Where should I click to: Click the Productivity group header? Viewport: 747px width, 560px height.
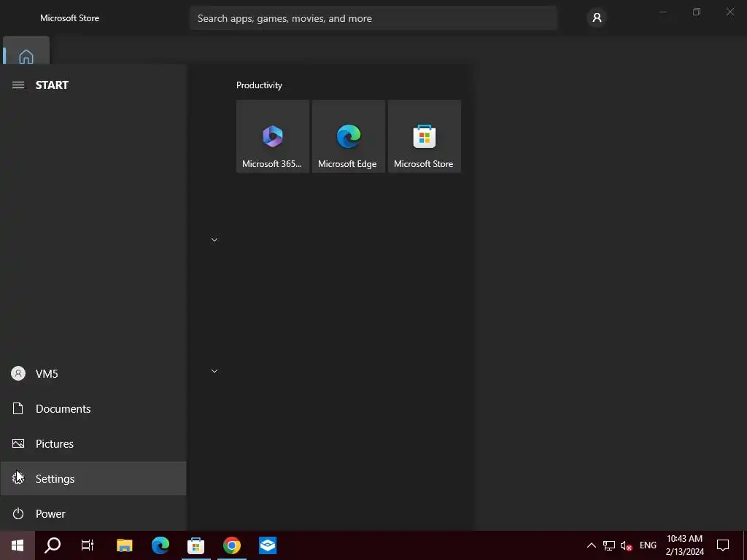pyautogui.click(x=259, y=85)
